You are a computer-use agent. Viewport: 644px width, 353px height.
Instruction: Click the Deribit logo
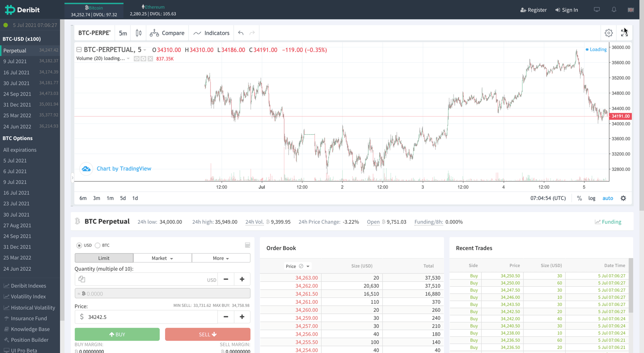click(x=22, y=10)
